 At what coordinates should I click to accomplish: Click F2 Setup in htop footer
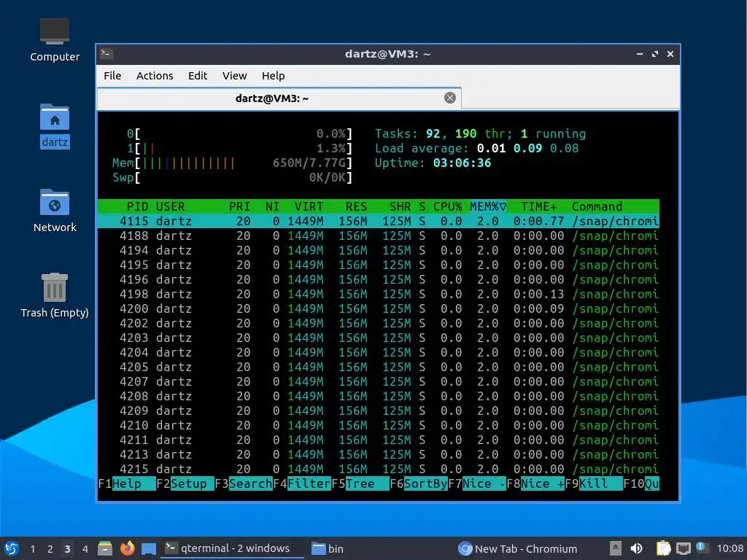[185, 484]
